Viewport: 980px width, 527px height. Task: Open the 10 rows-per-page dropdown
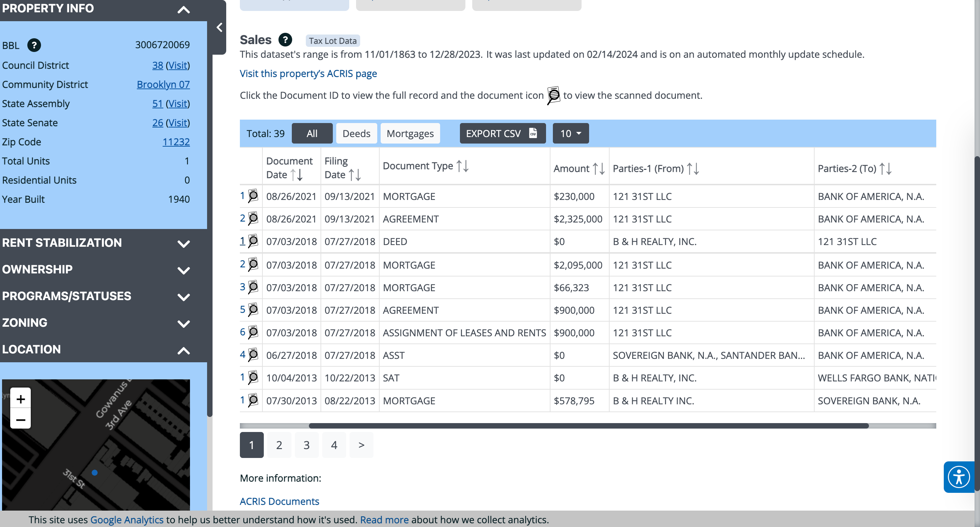tap(570, 134)
